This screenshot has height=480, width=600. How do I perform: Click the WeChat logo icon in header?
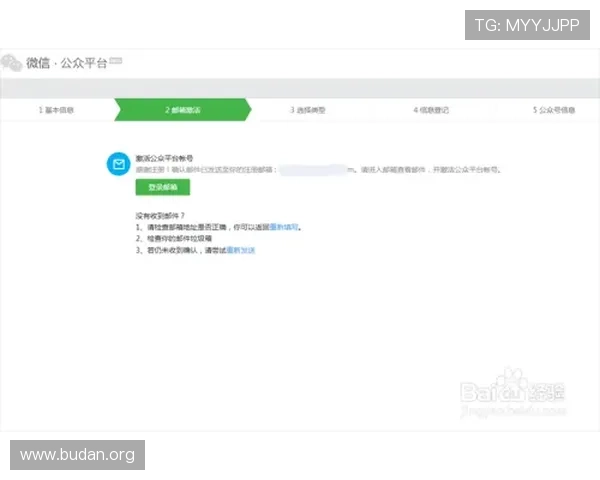pos(11,63)
